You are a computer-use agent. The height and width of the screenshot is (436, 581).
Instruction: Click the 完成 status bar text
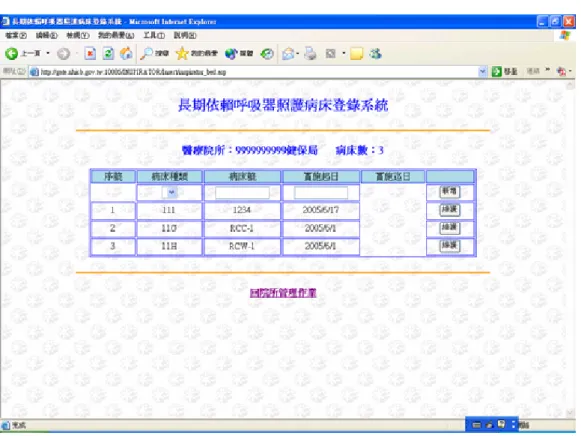point(19,425)
